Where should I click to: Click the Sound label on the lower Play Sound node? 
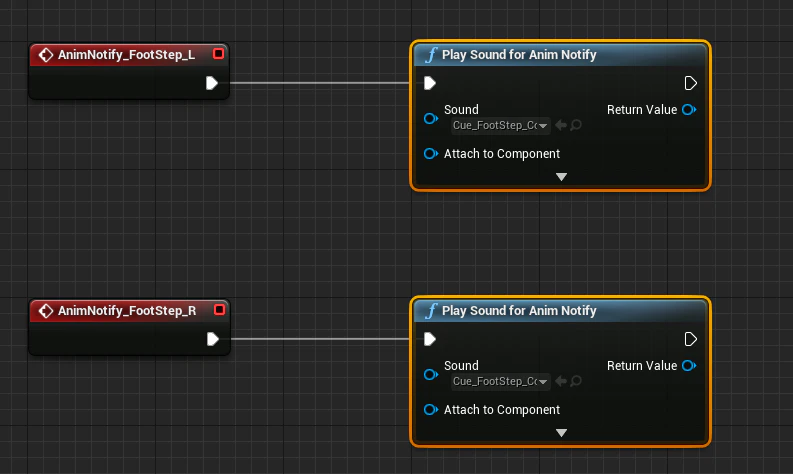click(461, 366)
